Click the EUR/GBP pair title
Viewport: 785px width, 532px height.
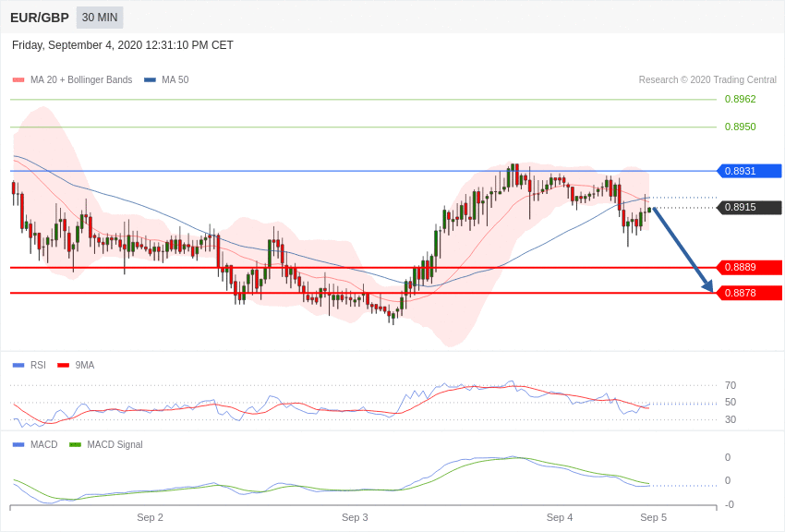40,18
